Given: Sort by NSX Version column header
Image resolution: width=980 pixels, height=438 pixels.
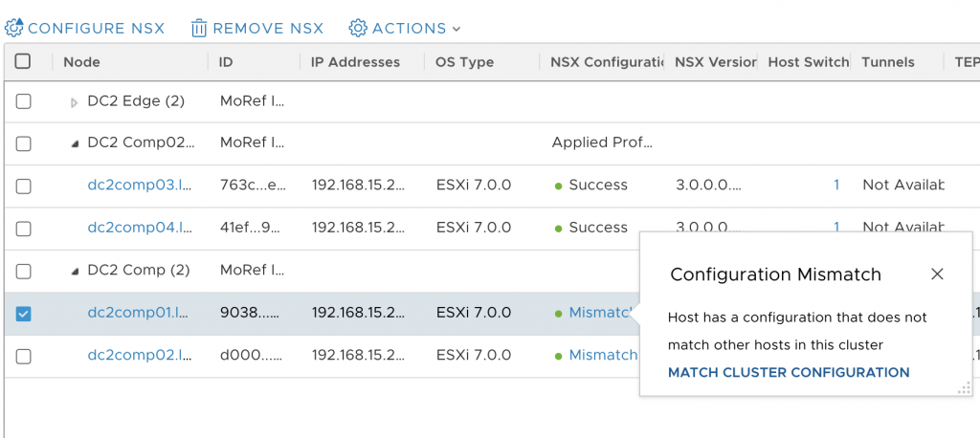Looking at the screenshot, I should coord(715,62).
